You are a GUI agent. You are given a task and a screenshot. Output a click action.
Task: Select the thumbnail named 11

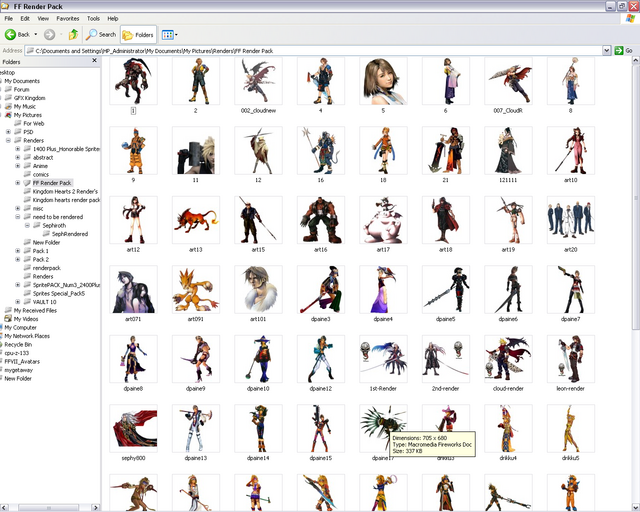196,151
